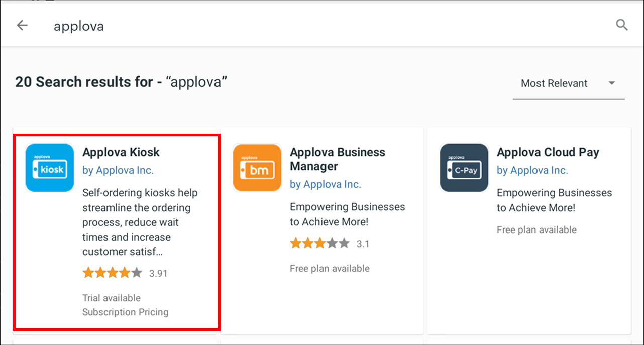
Task: Click Free plan available on Business Manager
Action: 329,269
